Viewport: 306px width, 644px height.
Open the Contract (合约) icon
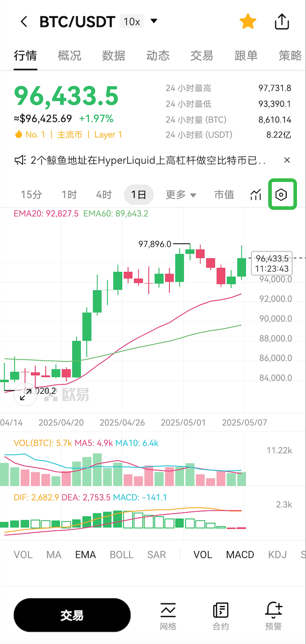pyautogui.click(x=220, y=616)
